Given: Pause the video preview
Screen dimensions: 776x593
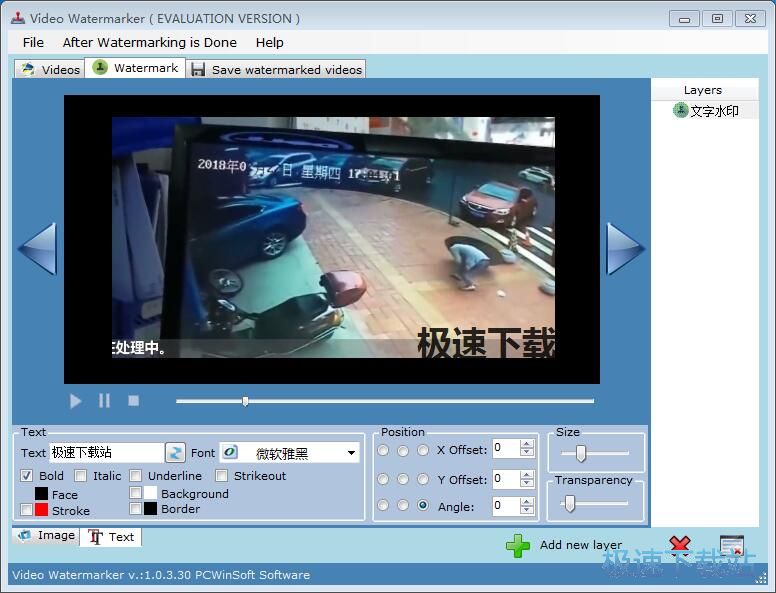Looking at the screenshot, I should coord(104,401).
